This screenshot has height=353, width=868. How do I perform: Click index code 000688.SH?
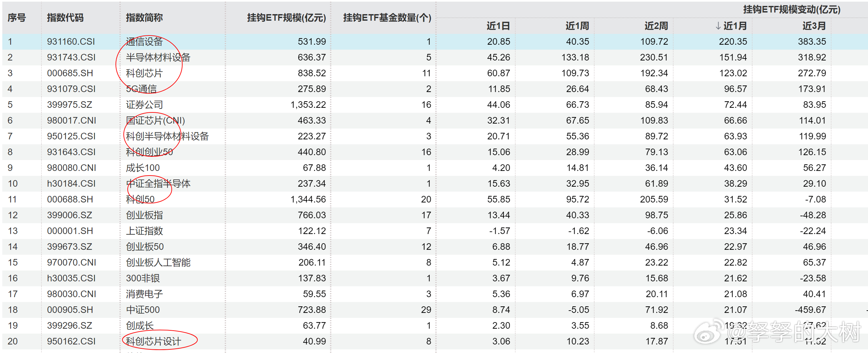(x=70, y=199)
